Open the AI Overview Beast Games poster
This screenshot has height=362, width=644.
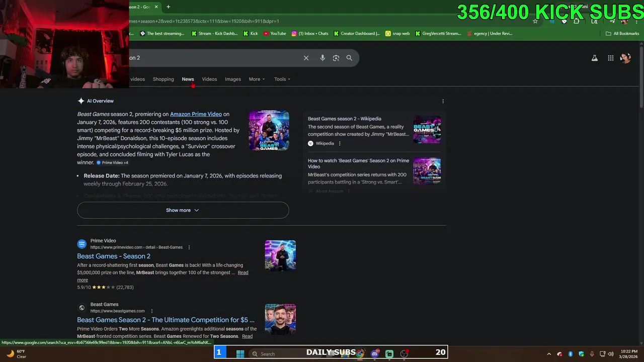click(269, 131)
